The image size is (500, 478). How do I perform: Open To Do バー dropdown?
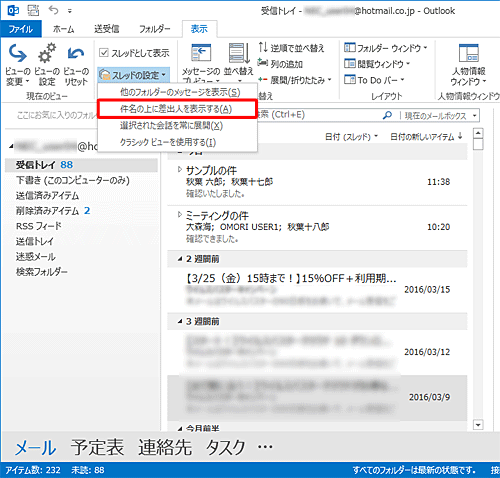(x=374, y=80)
